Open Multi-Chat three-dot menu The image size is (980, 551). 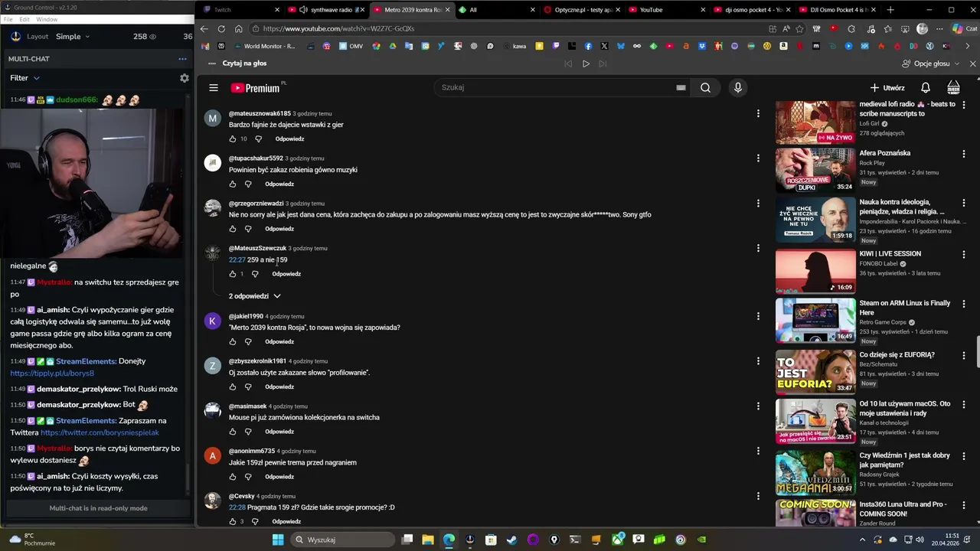[182, 59]
